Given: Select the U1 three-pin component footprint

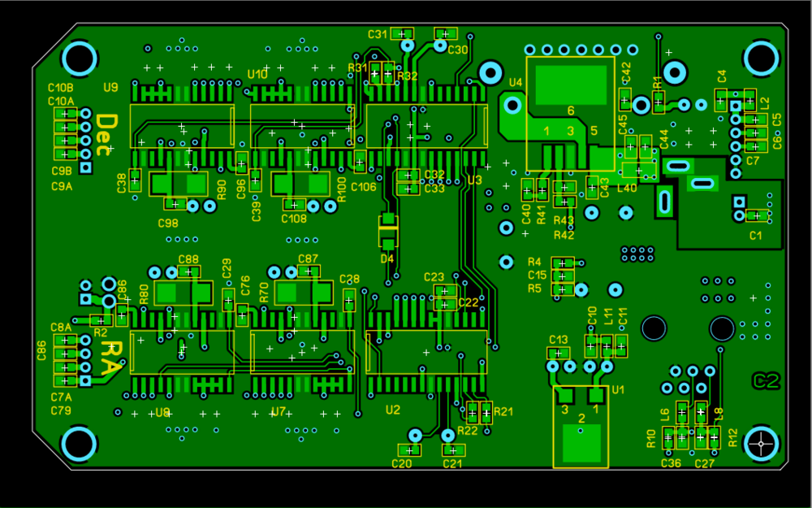Looking at the screenshot, I should coord(581,426).
